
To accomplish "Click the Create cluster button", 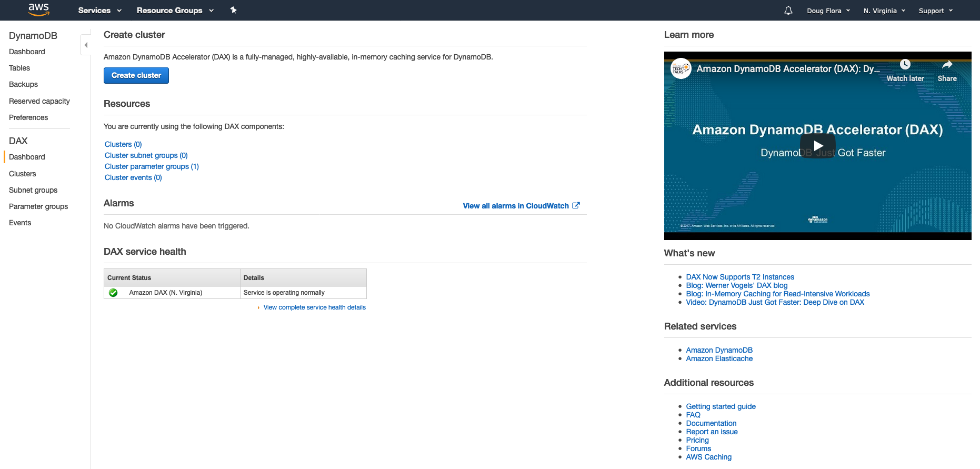I will (x=136, y=75).
